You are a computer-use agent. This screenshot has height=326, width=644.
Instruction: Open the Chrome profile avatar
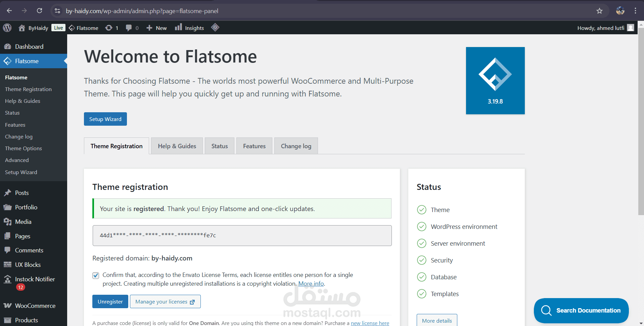click(620, 11)
